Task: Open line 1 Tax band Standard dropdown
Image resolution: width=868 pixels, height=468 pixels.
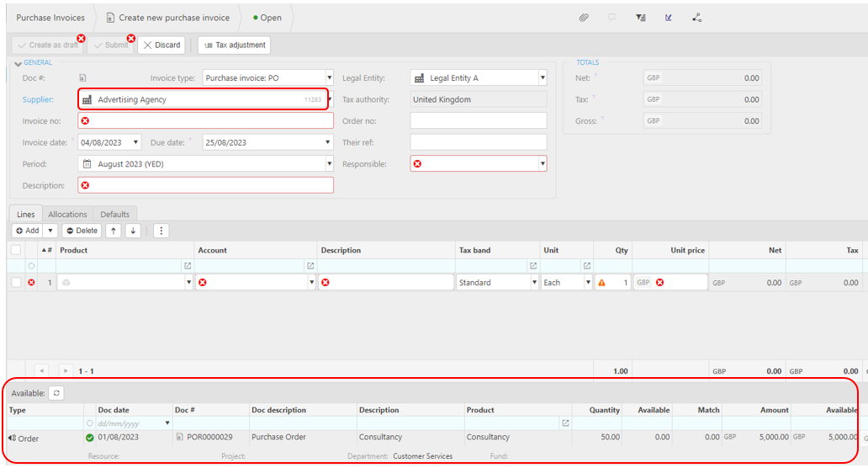Action: click(x=534, y=283)
